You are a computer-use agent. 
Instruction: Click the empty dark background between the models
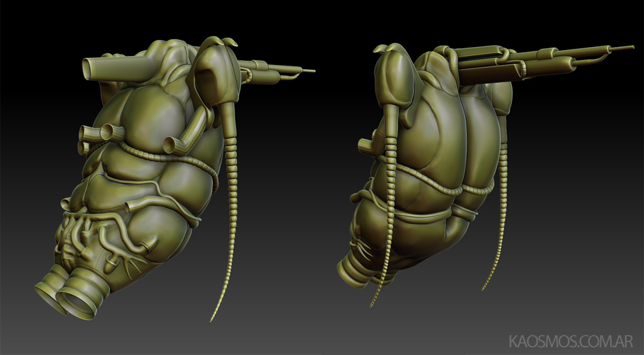click(x=303, y=193)
